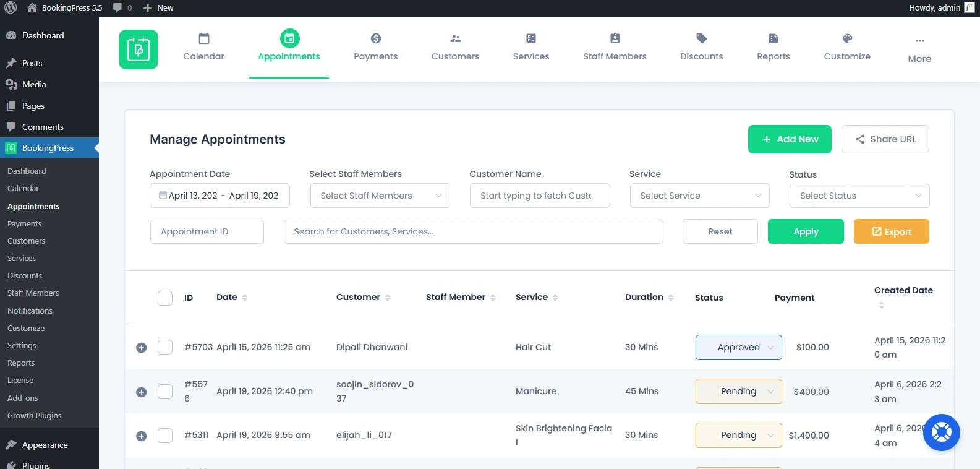The height and width of the screenshot is (469, 980).
Task: Focus the Customer Name search field
Action: coord(540,196)
